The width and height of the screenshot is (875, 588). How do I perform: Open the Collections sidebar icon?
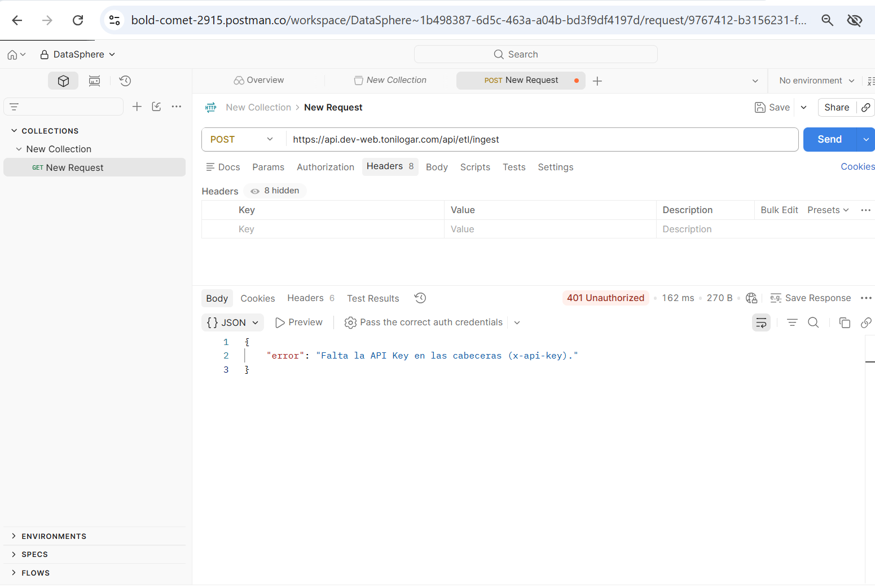tap(63, 81)
